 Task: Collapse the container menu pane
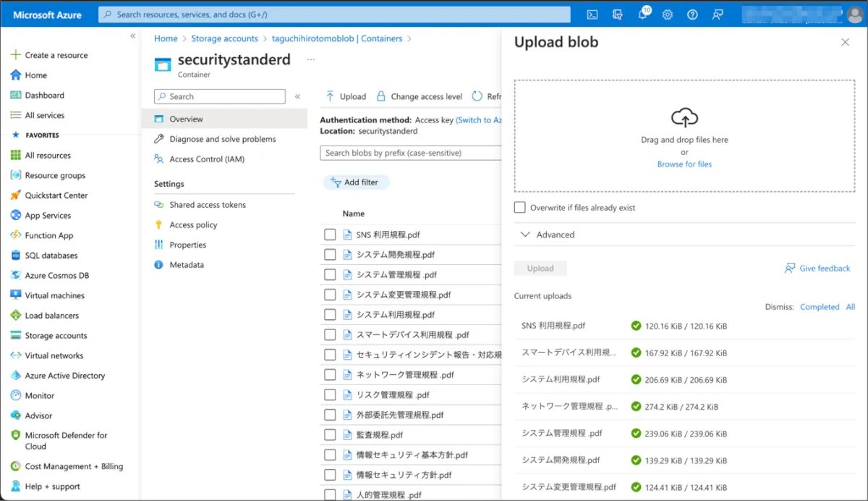click(x=297, y=96)
